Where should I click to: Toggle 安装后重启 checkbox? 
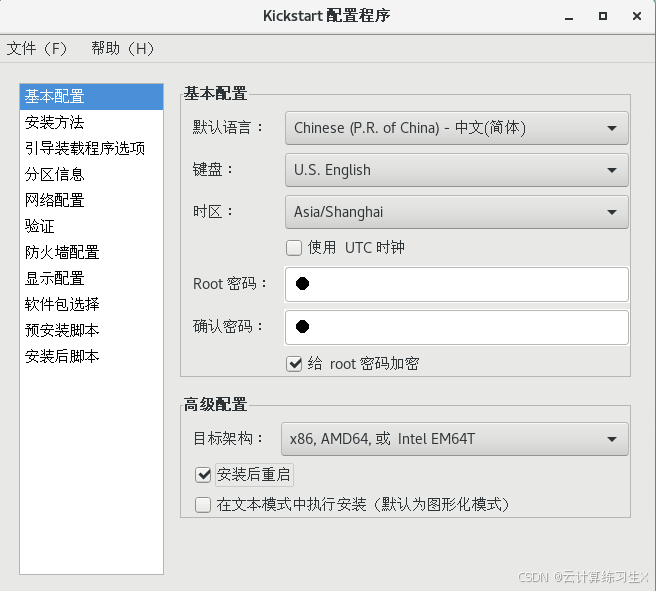[x=203, y=475]
